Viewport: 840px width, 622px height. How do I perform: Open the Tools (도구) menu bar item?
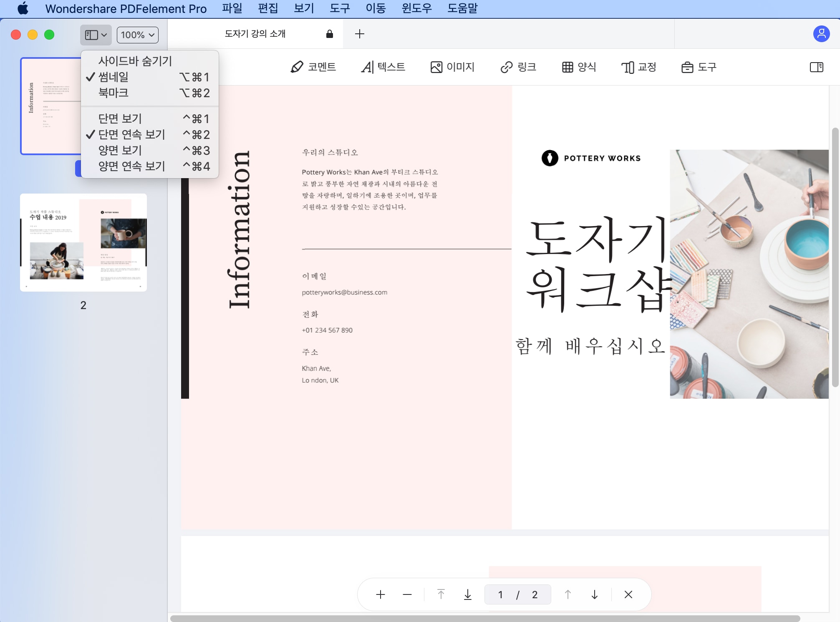point(340,8)
